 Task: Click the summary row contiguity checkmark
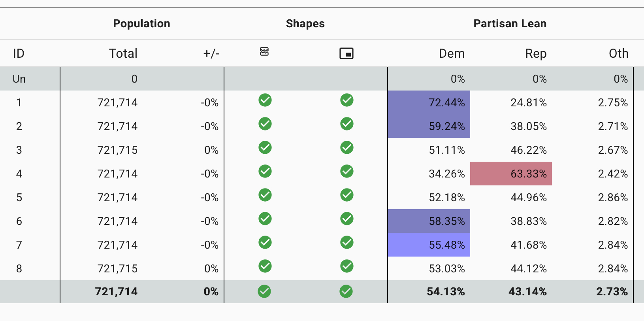[264, 292]
